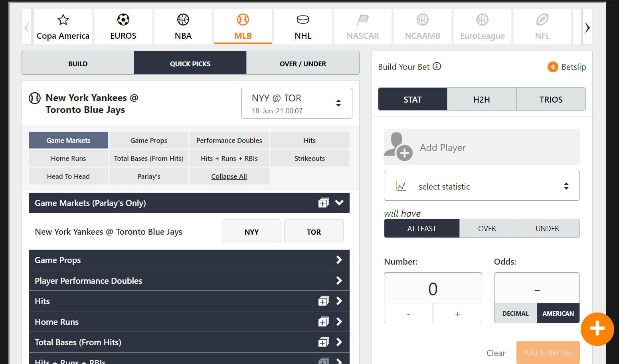Switch odds format to DECIMAL
Image resolution: width=619 pixels, height=364 pixels.
coord(515,313)
